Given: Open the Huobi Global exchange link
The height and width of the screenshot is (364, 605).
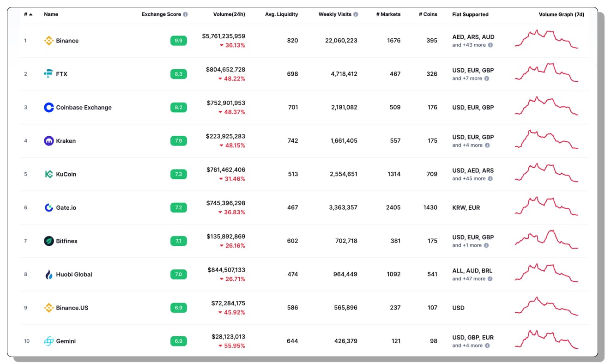Looking at the screenshot, I should [74, 274].
